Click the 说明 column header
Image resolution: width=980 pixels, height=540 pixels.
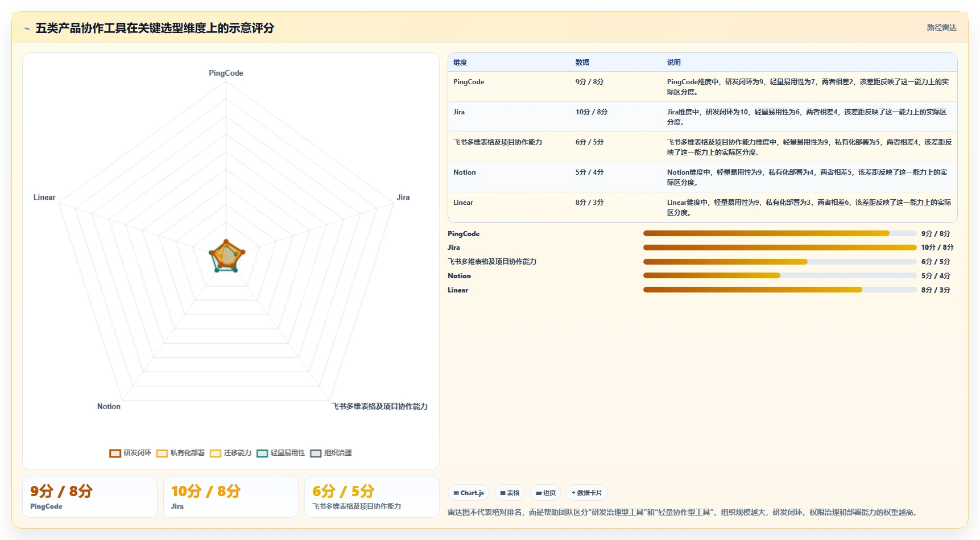[674, 63]
